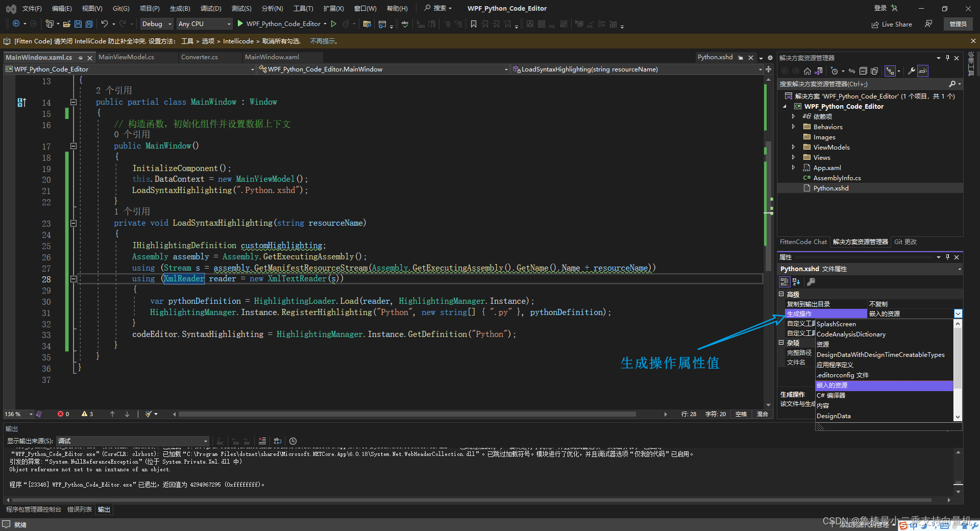980x531 pixels.
Task: Click the warnings count indicator below editor
Action: [87, 414]
